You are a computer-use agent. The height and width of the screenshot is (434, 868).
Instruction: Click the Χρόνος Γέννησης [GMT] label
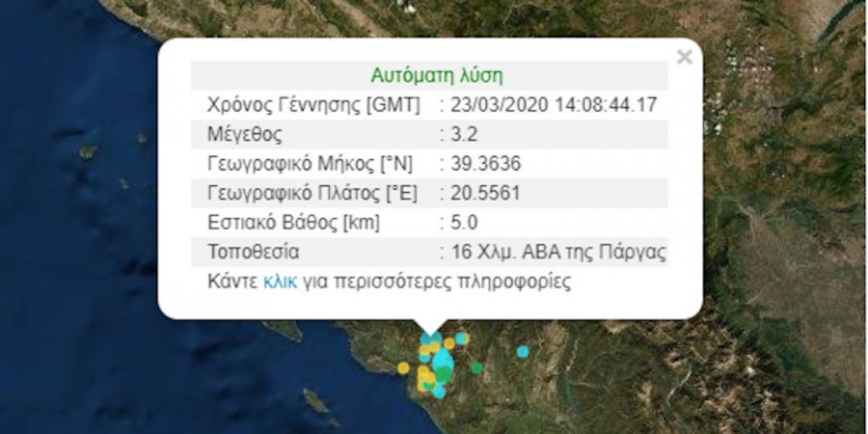tap(313, 105)
